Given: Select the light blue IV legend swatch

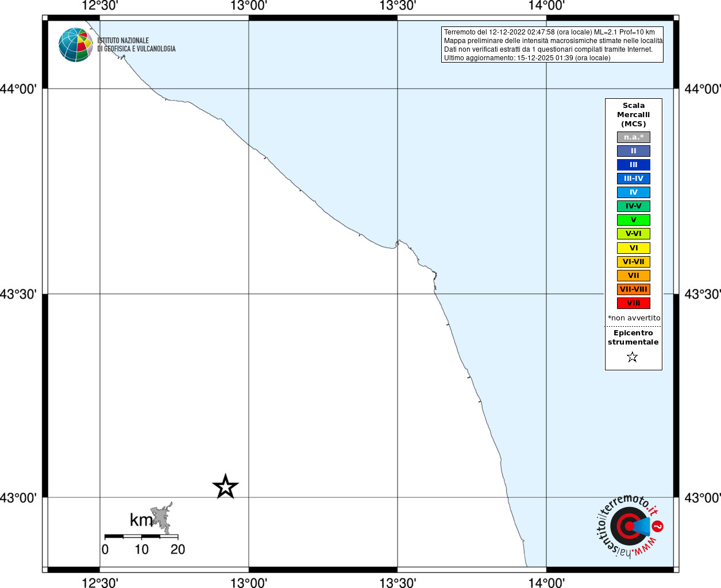Looking at the screenshot, I should coord(634,192).
